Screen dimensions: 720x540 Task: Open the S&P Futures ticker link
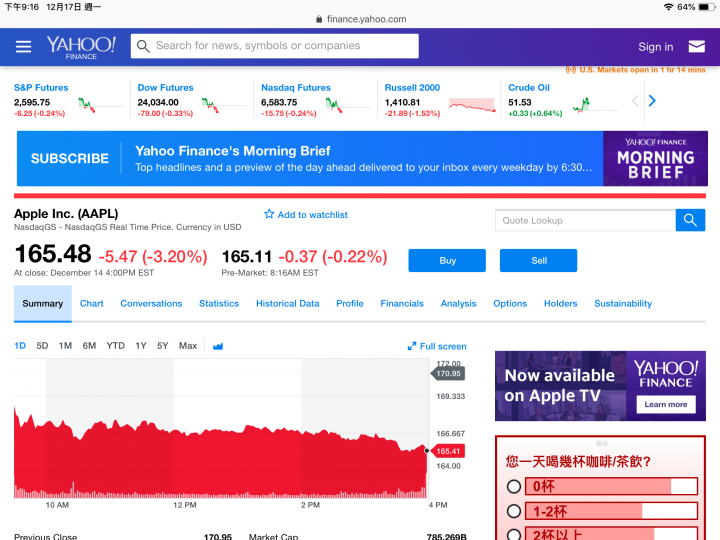tap(41, 88)
